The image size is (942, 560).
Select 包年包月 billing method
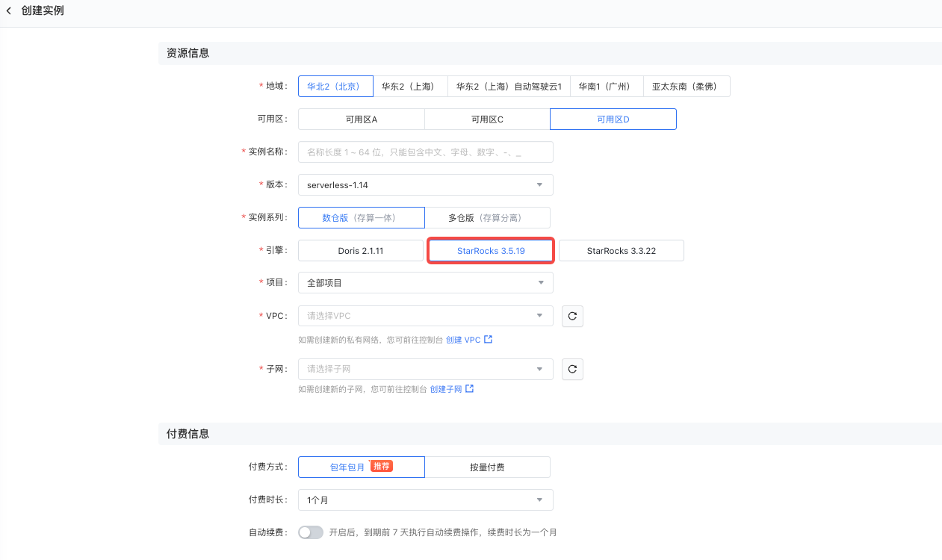[x=361, y=467]
